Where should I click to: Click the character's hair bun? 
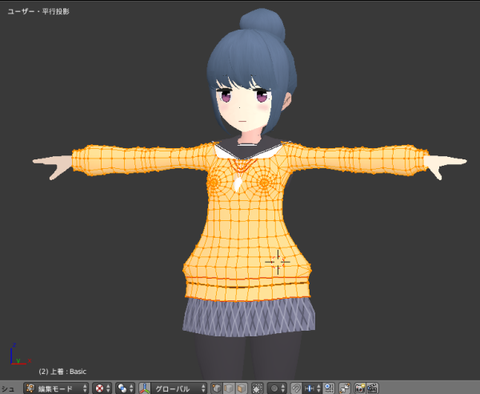click(x=263, y=23)
